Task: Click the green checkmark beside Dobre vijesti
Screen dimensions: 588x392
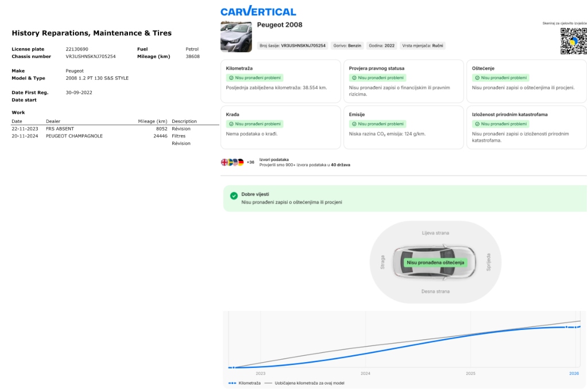Action: pyautogui.click(x=234, y=196)
